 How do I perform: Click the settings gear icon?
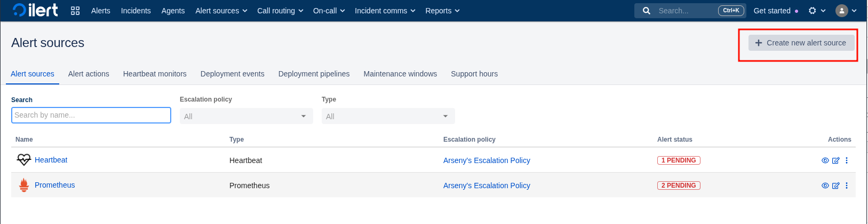pyautogui.click(x=812, y=11)
